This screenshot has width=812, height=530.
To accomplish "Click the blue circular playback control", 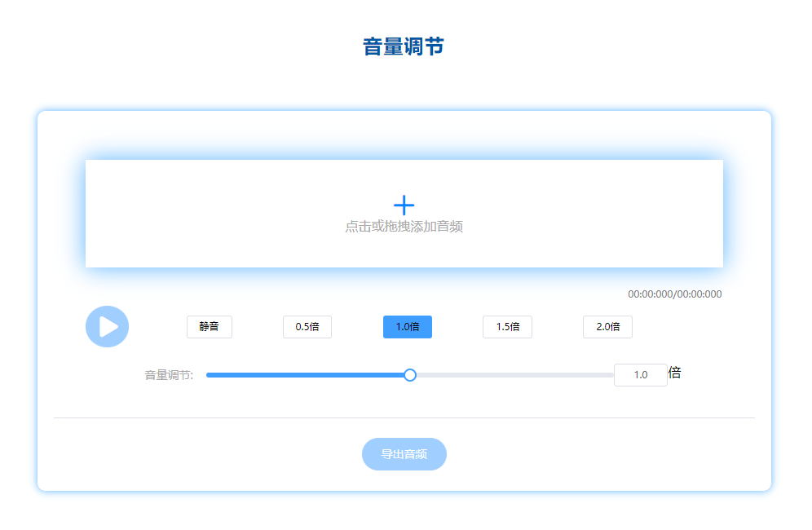I will 107,326.
